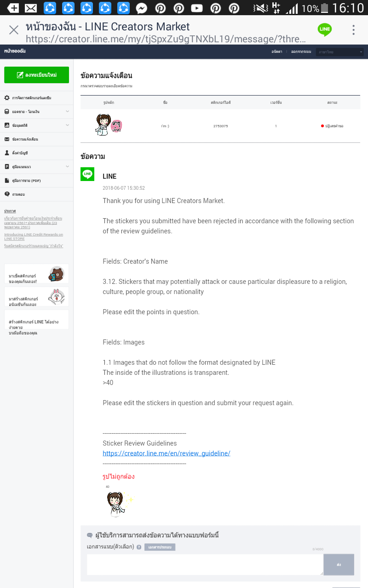This screenshot has height=588, width=368.
Task: Click the attachment help question mark icon
Action: [139, 547]
